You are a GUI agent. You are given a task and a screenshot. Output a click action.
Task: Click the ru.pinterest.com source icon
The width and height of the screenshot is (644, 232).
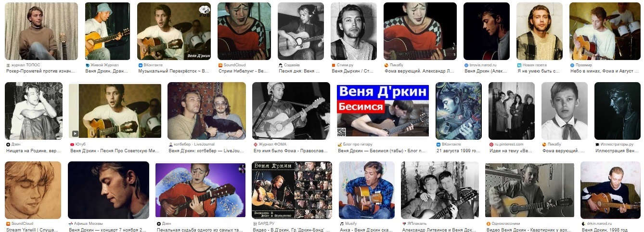click(491, 144)
